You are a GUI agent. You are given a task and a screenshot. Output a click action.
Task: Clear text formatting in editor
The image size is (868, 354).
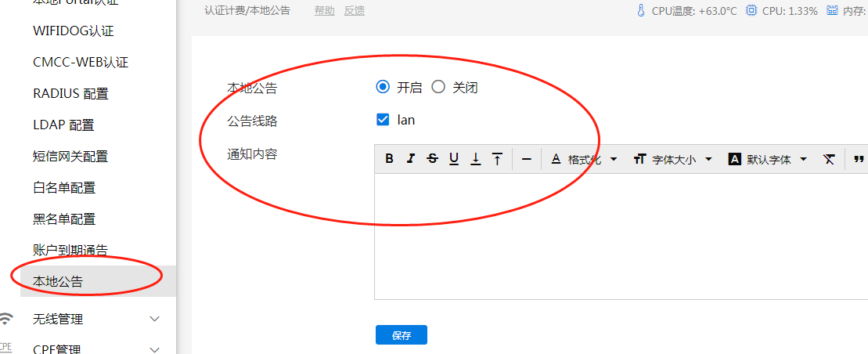(x=829, y=159)
